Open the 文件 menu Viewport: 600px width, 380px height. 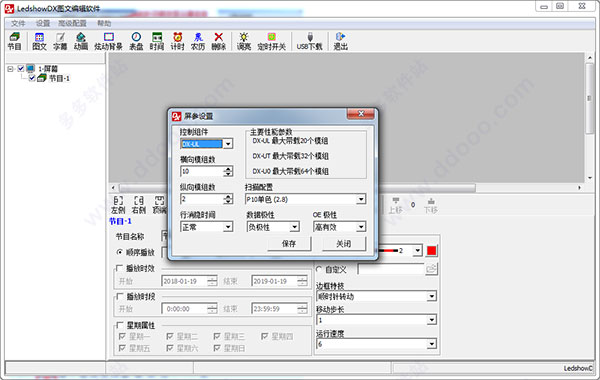[x=18, y=23]
